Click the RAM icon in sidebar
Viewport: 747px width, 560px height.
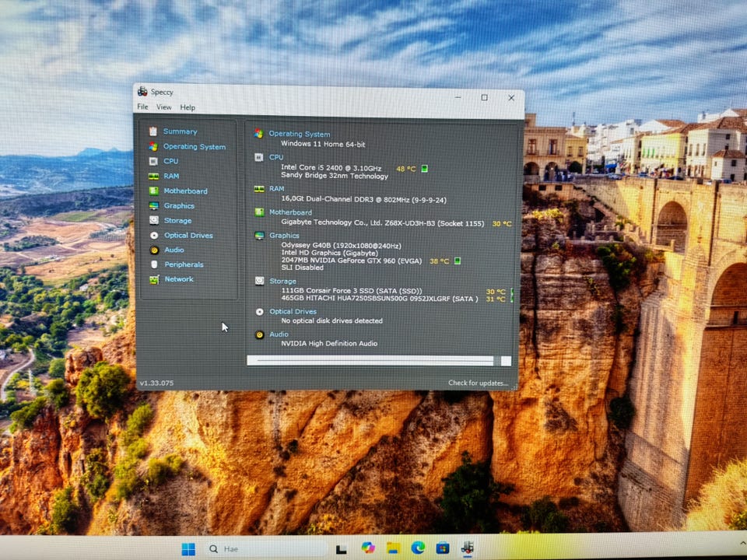pyautogui.click(x=153, y=177)
